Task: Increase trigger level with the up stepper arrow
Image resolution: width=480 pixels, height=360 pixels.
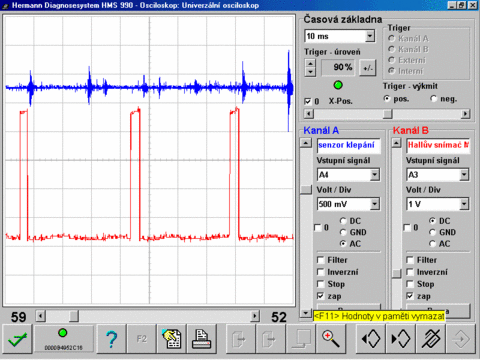Action: (x=310, y=64)
